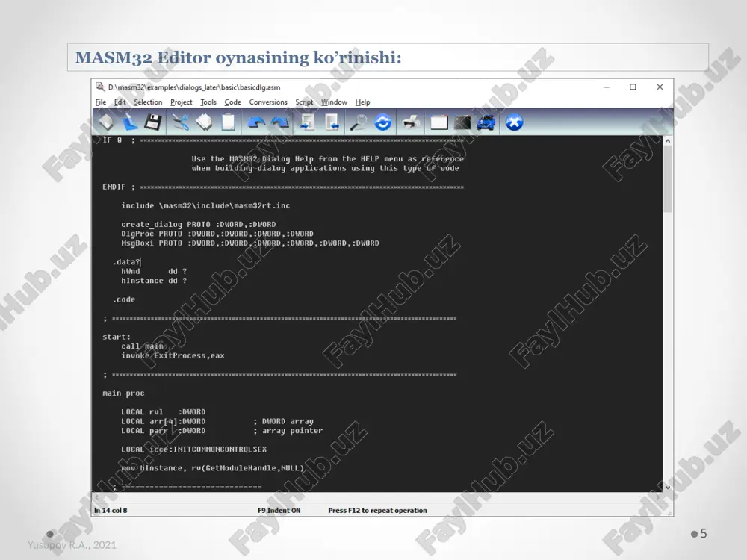Click the include masm32rt.inc line
The height and width of the screenshot is (560, 747).
[205, 206]
